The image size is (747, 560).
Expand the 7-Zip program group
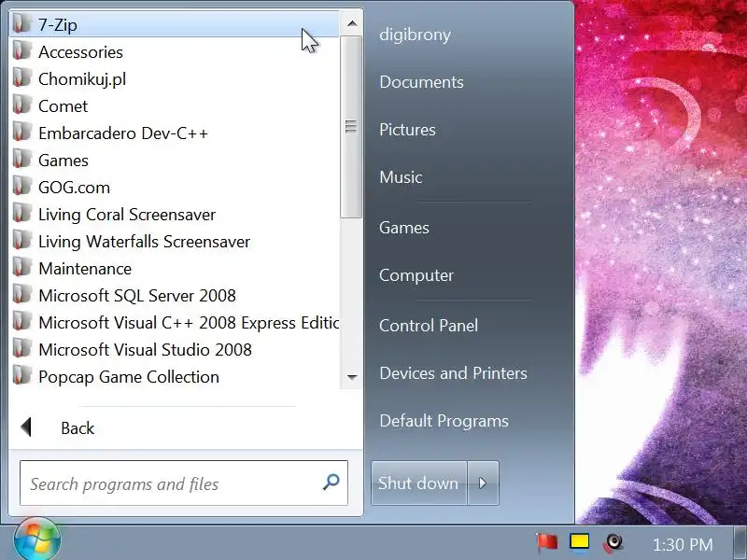coord(175,24)
